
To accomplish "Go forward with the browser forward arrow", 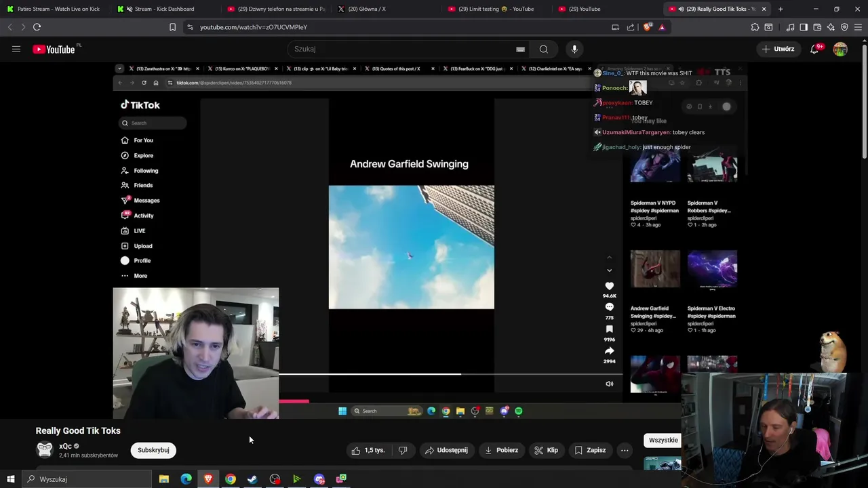I will [x=23, y=27].
